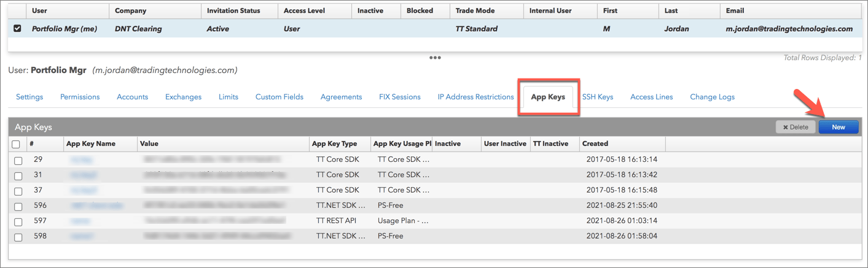
Task: Open the Limits tab
Action: click(x=229, y=97)
